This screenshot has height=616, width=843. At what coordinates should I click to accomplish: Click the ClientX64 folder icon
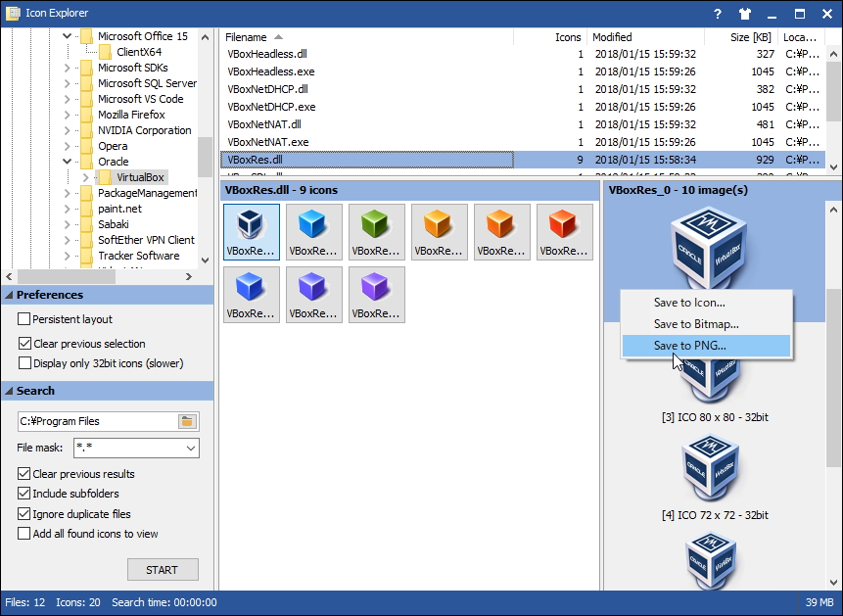(106, 52)
